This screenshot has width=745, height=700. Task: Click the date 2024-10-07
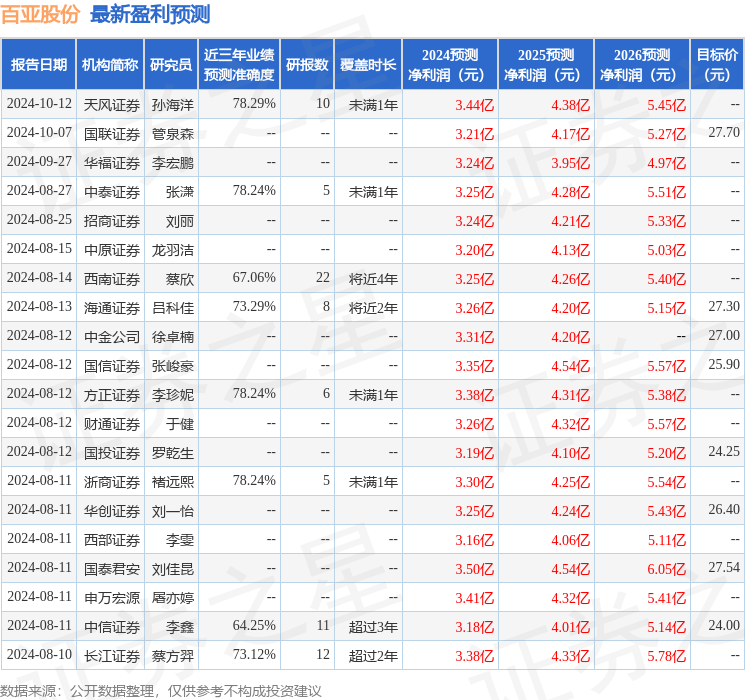(x=39, y=132)
